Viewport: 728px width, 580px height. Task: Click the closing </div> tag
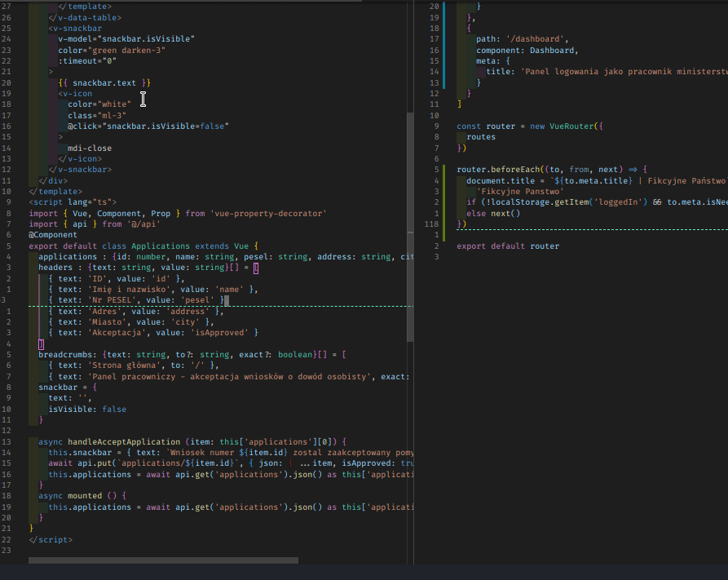click(53, 181)
